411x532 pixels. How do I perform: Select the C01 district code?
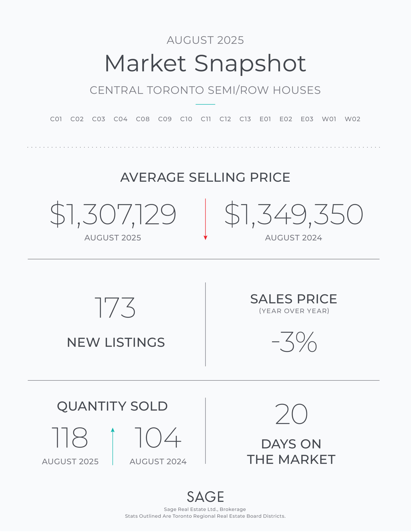56,119
